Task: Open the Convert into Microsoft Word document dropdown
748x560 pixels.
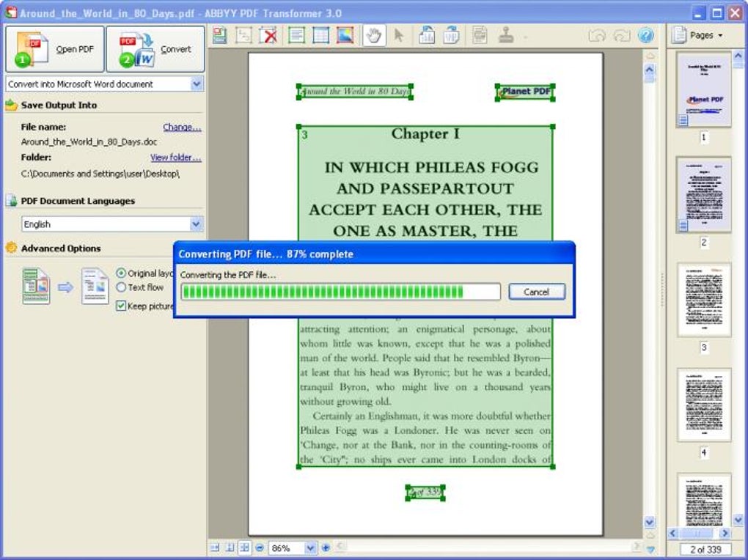Action: pyautogui.click(x=197, y=84)
